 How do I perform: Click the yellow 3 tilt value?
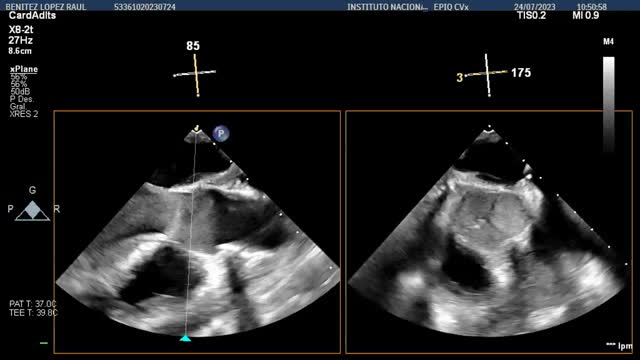460,78
